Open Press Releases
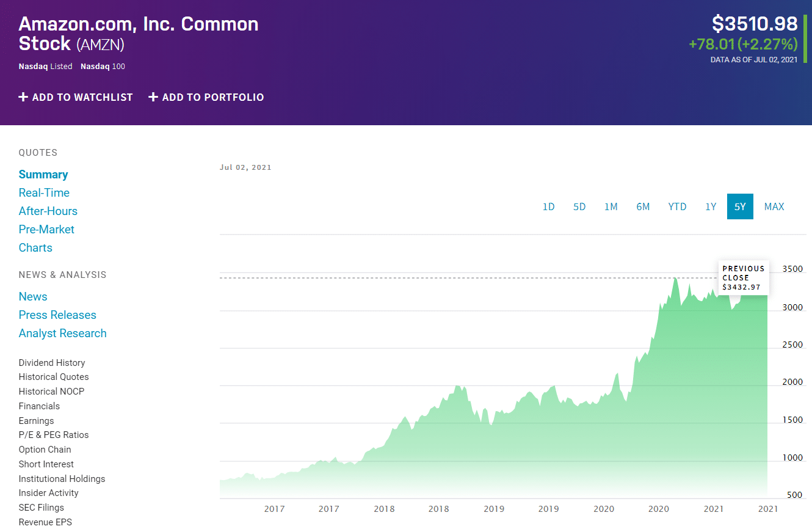812x529 pixels. pyautogui.click(x=57, y=315)
